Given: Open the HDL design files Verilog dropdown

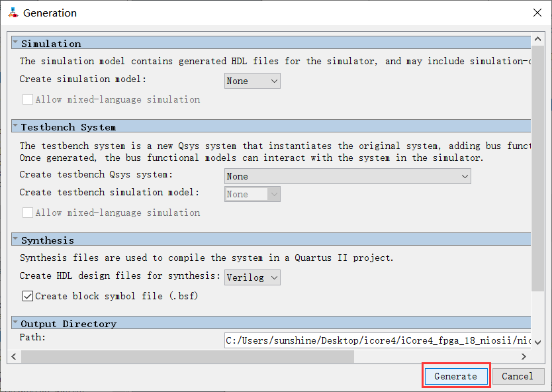Looking at the screenshot, I should tap(252, 277).
